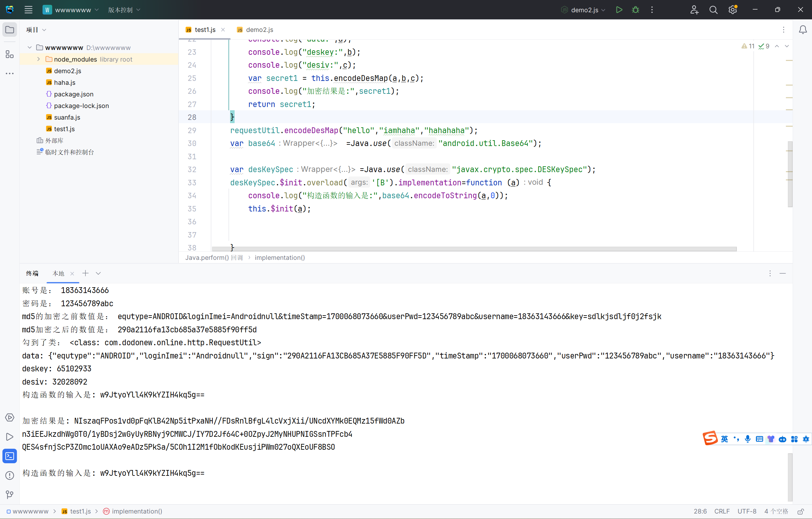Open more run actions menu
Image resolution: width=812 pixels, height=519 pixels.
pos(652,10)
